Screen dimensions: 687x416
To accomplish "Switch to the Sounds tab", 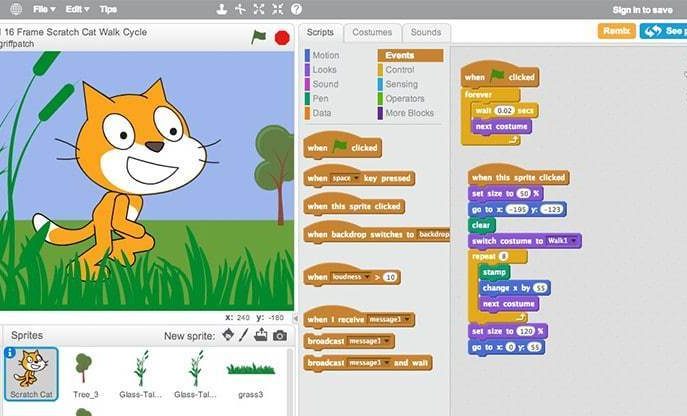I will point(426,32).
